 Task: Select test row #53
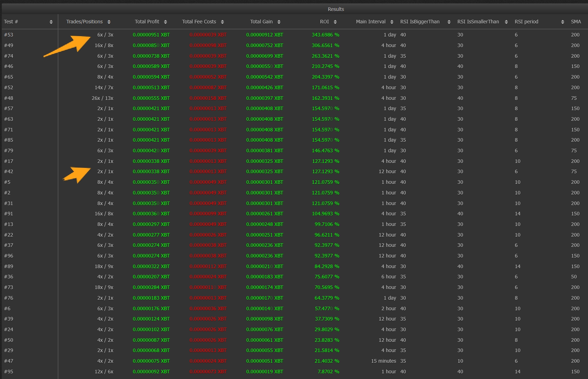click(x=8, y=35)
